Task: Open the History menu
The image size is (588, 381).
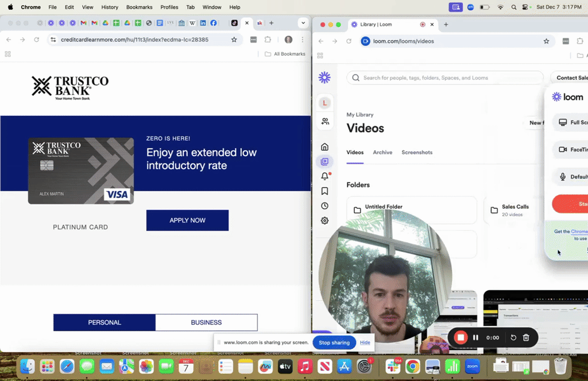Action: pyautogui.click(x=110, y=7)
